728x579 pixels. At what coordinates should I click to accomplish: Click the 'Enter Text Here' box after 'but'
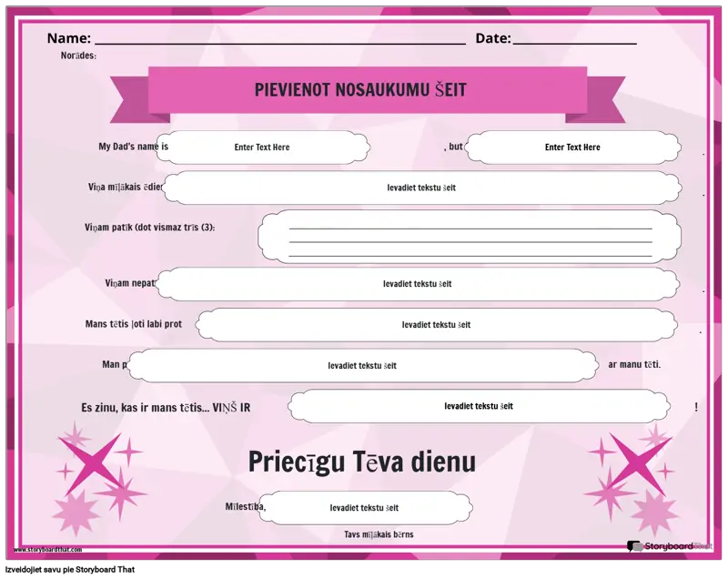(x=572, y=147)
